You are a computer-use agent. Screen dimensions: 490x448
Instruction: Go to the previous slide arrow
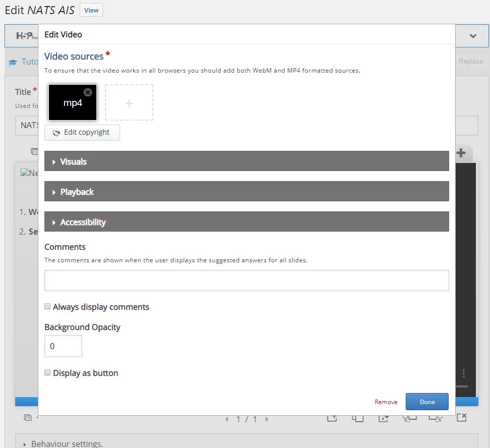[x=227, y=419]
